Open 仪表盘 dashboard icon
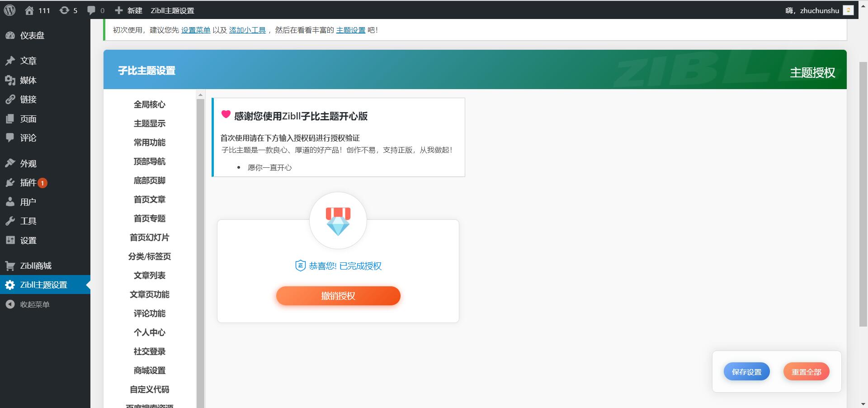This screenshot has height=408, width=868. point(10,35)
